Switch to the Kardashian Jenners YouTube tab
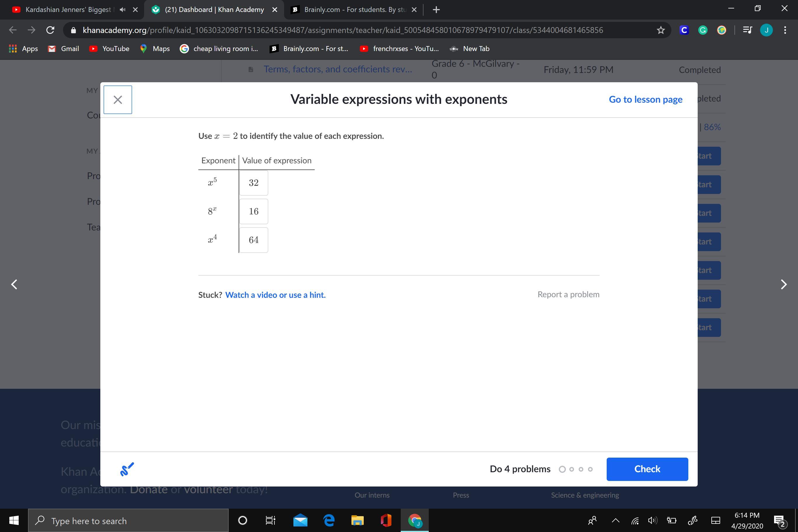 [68, 10]
